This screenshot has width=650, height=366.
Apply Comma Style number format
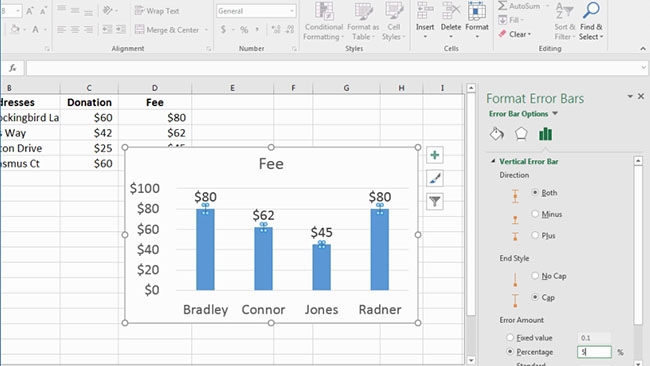[x=257, y=29]
